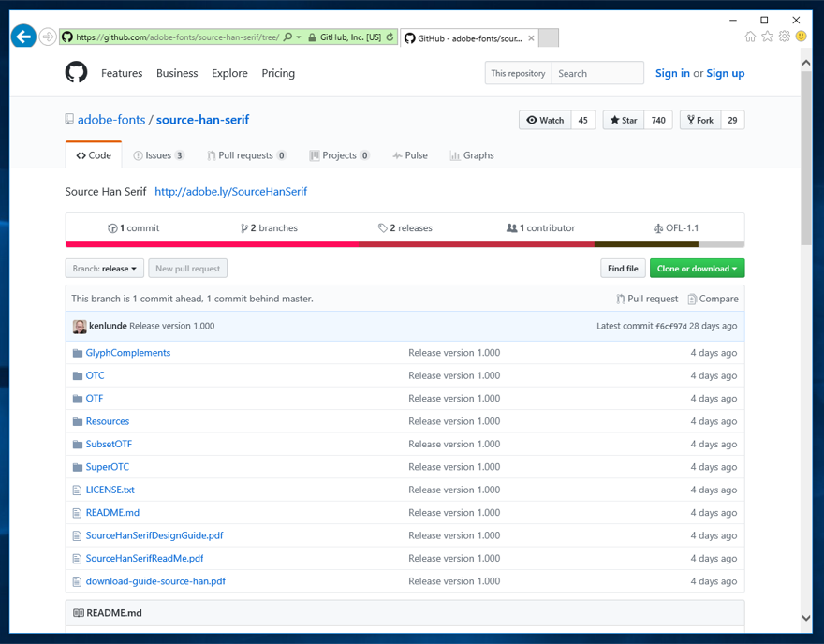Click the LICENSE.txt file icon

click(x=77, y=490)
